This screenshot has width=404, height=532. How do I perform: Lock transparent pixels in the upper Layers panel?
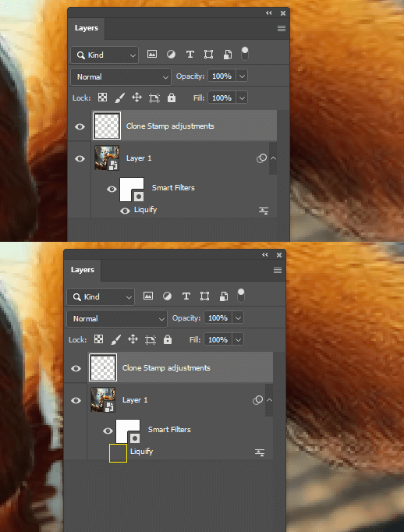(x=102, y=98)
